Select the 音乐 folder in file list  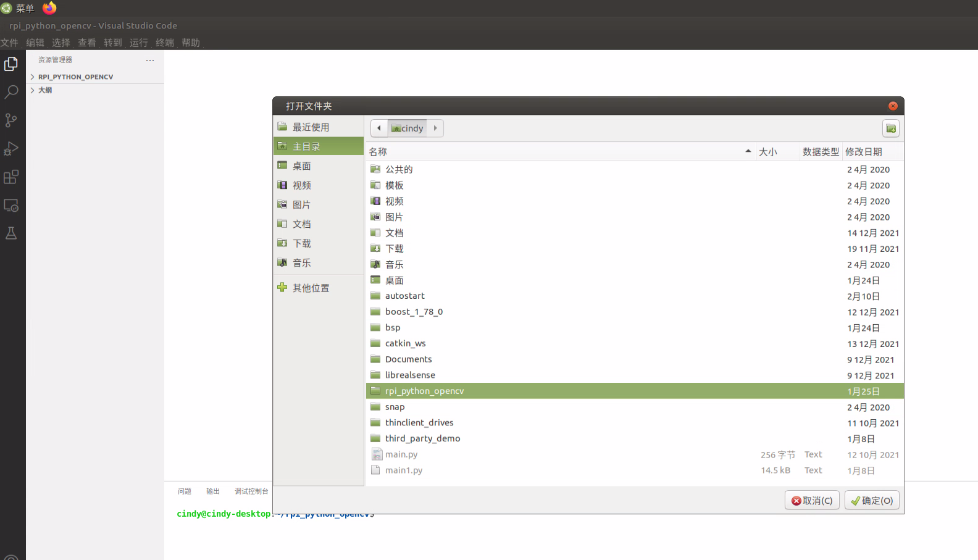click(x=635, y=264)
